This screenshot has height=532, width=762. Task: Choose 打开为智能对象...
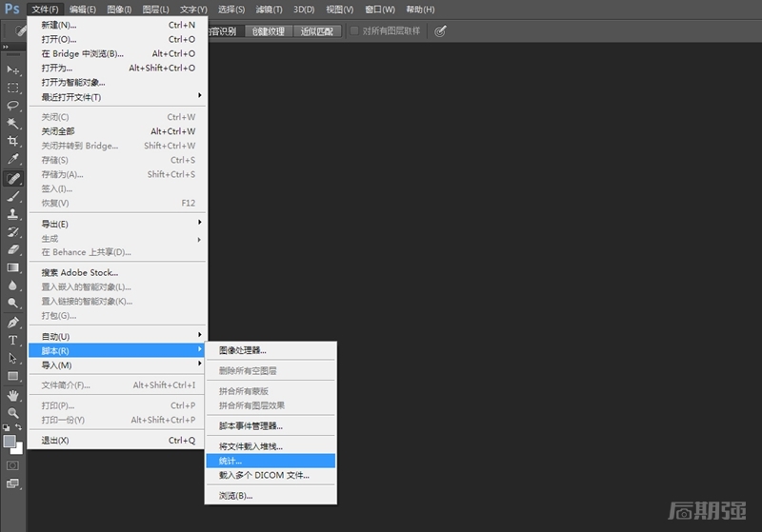click(117, 82)
